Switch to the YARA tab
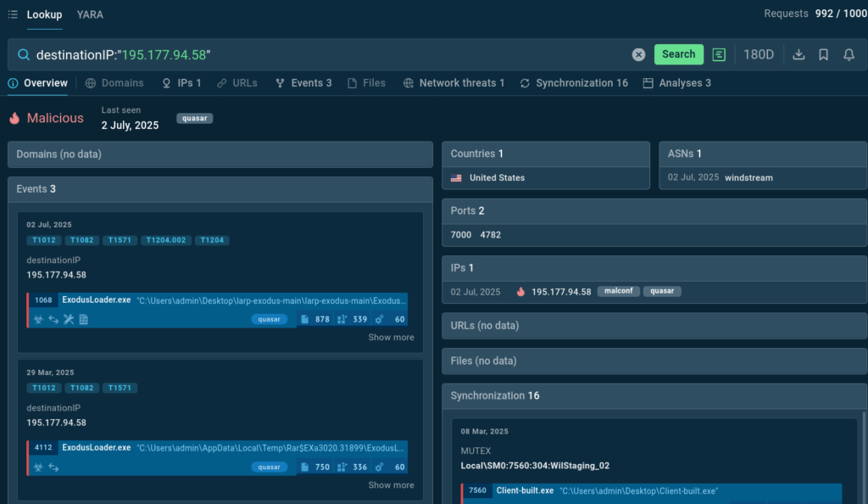Image resolution: width=868 pixels, height=504 pixels. pos(90,14)
